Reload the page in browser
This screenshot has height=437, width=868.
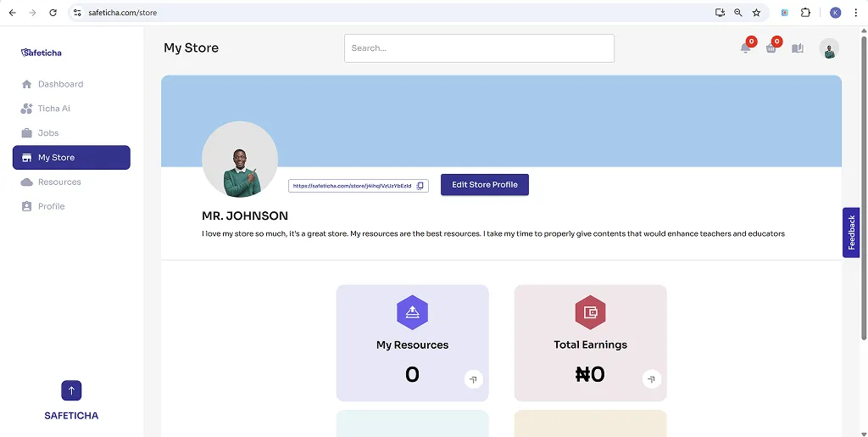click(53, 13)
